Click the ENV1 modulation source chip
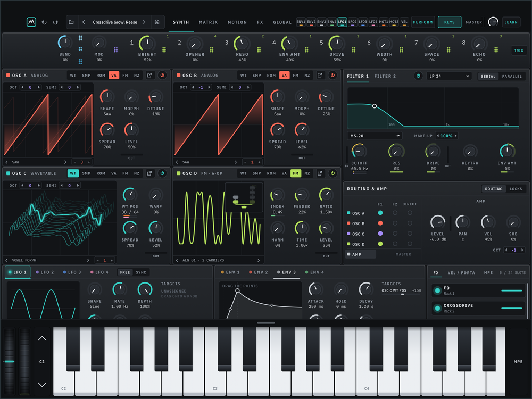Screen dimensions: 532x399 coord(301,22)
